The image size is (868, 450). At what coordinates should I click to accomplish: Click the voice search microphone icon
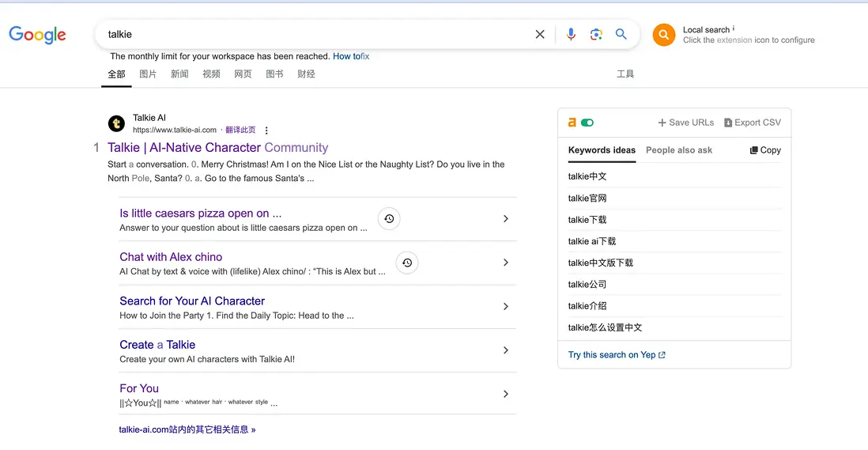tap(571, 35)
